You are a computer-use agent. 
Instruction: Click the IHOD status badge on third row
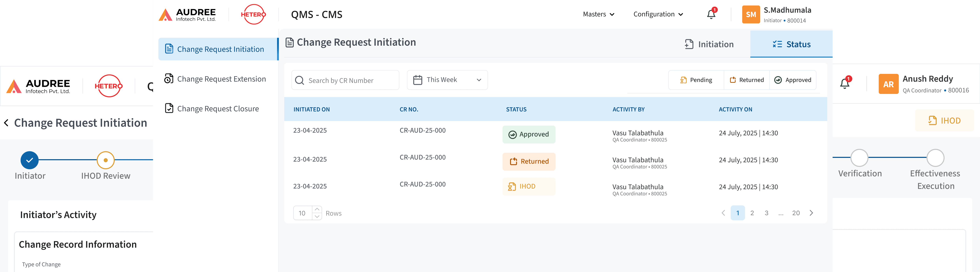click(529, 186)
